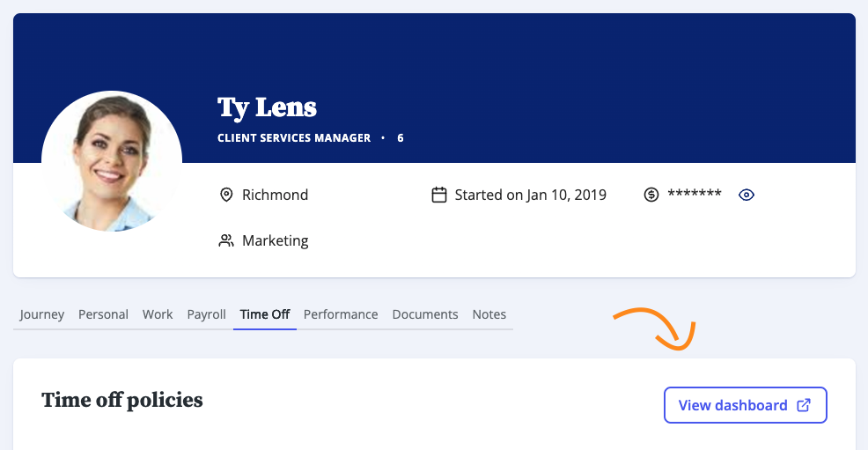868x450 pixels.
Task: Click the masked salary asterisks
Action: pos(695,195)
